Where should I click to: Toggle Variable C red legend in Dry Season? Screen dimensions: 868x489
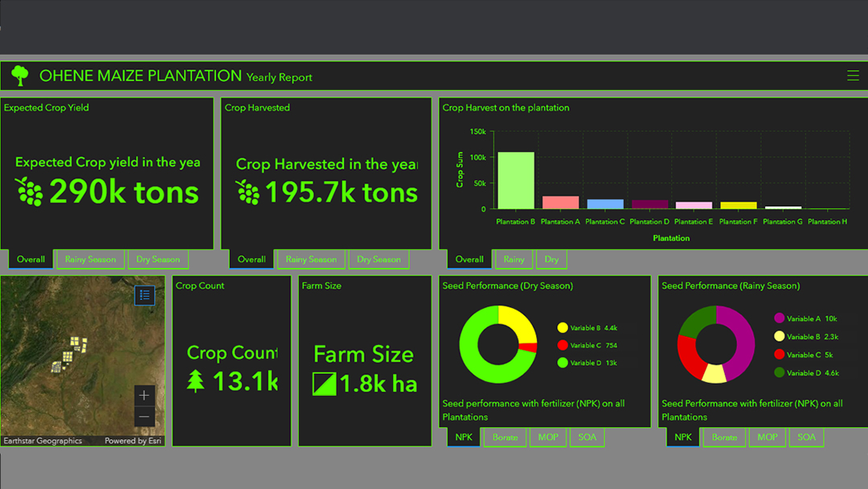(563, 346)
